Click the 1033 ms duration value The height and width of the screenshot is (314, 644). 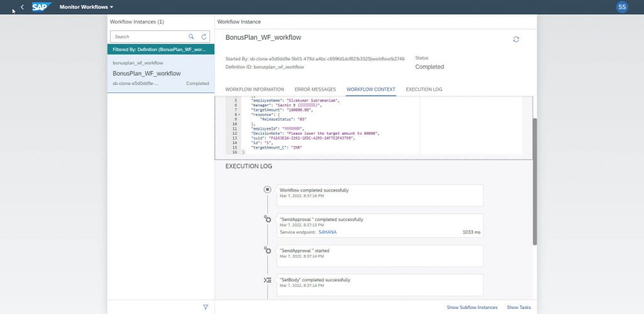pyautogui.click(x=471, y=232)
